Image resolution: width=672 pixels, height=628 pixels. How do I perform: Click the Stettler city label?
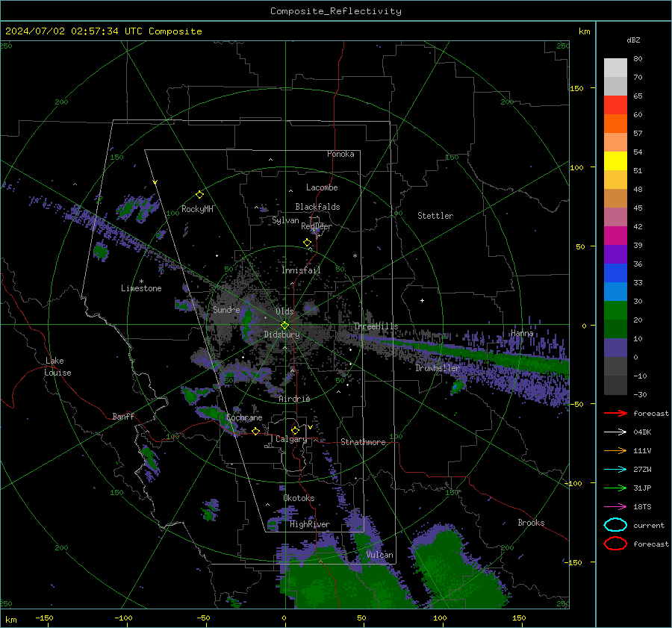435,216
